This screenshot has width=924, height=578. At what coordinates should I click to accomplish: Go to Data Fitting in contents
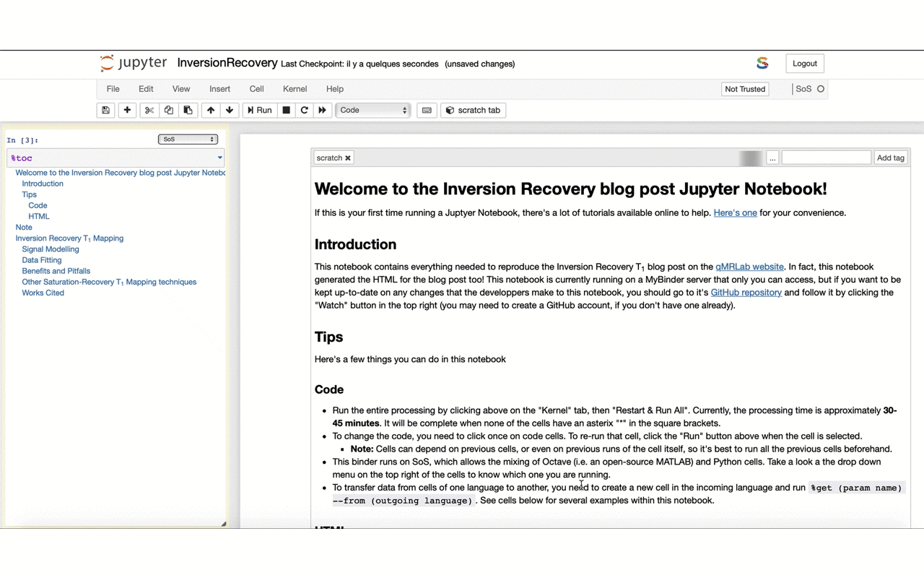42,260
